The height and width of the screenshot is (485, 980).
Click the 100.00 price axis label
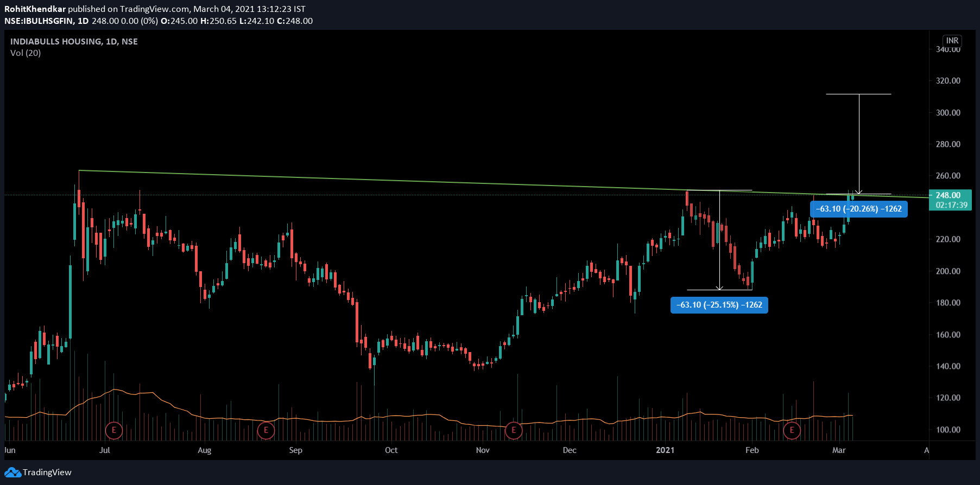coord(948,430)
